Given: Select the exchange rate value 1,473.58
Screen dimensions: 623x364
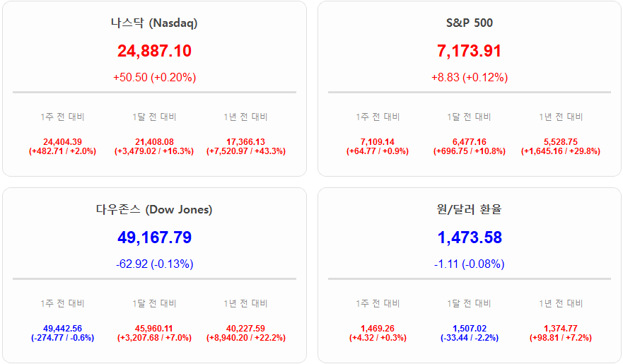Looking at the screenshot, I should 470,237.
